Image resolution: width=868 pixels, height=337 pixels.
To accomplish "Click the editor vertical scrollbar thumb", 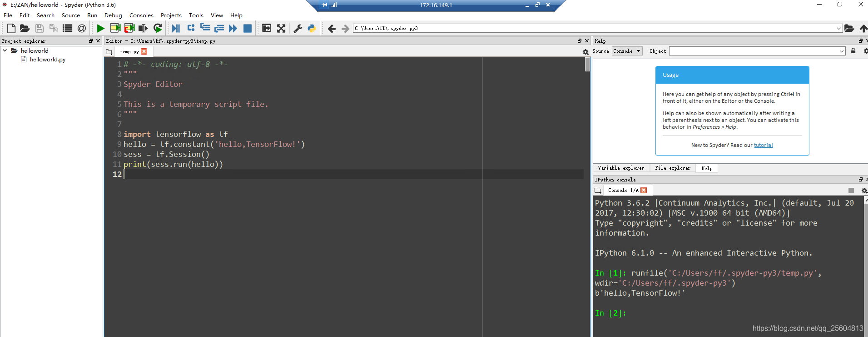I will tap(587, 64).
